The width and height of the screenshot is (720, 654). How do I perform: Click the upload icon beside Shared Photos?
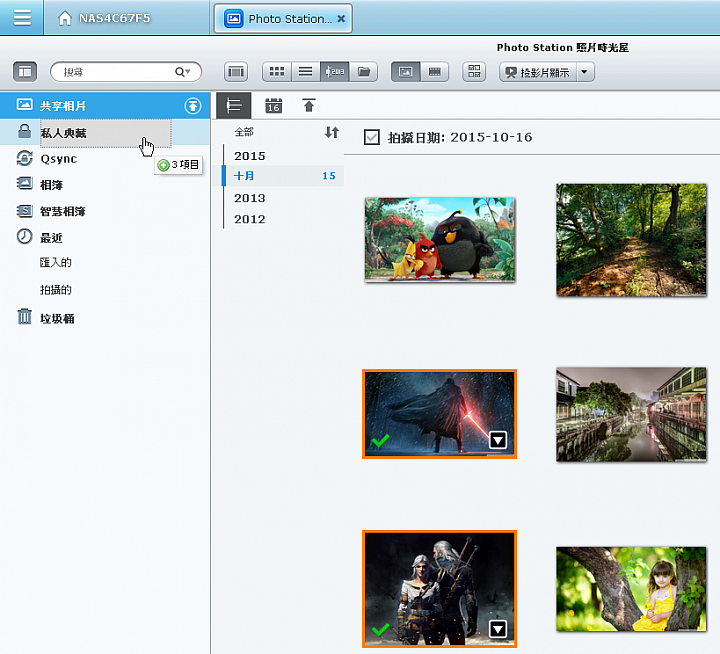(x=193, y=106)
